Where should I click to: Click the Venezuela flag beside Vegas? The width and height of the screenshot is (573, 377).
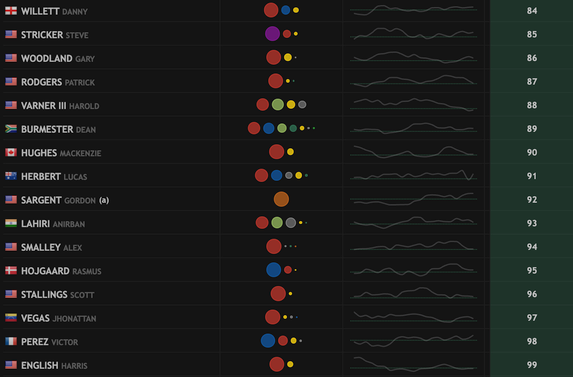coord(11,318)
